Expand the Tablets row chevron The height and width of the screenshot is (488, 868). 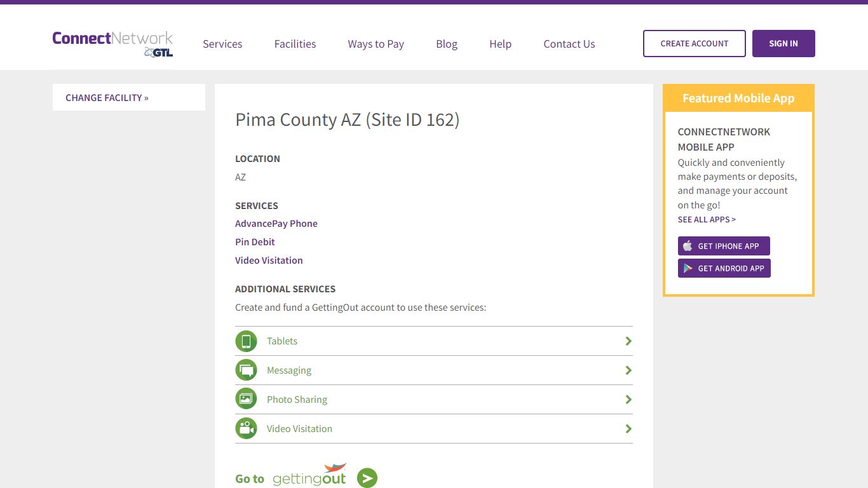click(x=628, y=341)
